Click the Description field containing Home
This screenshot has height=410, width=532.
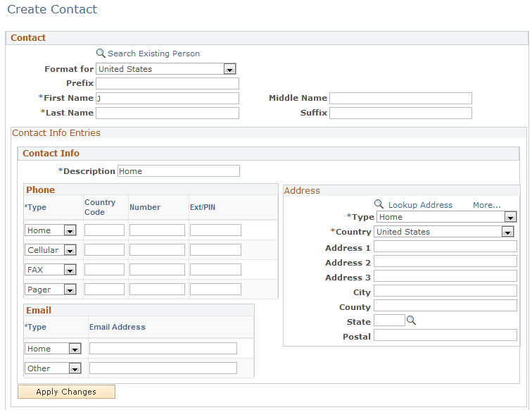(179, 171)
